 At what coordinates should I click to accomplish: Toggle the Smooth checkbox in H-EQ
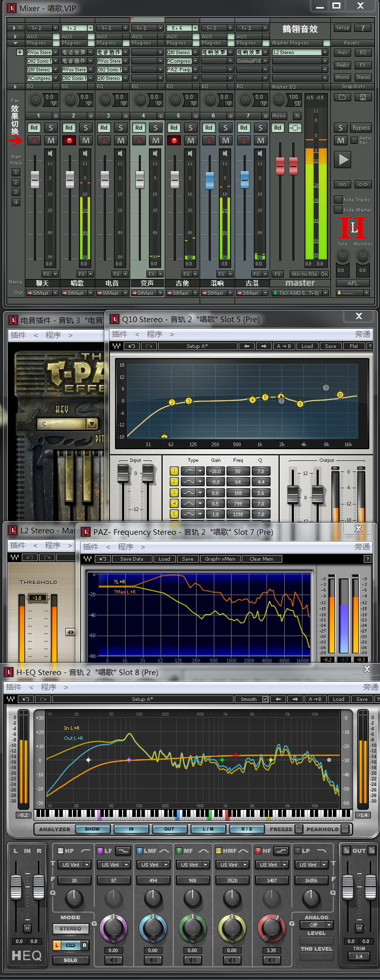point(265,699)
